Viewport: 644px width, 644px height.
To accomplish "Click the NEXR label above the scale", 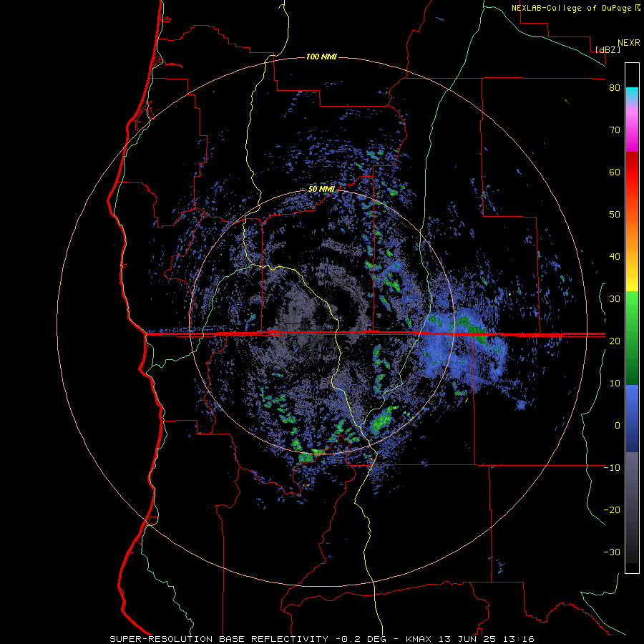I will [629, 43].
